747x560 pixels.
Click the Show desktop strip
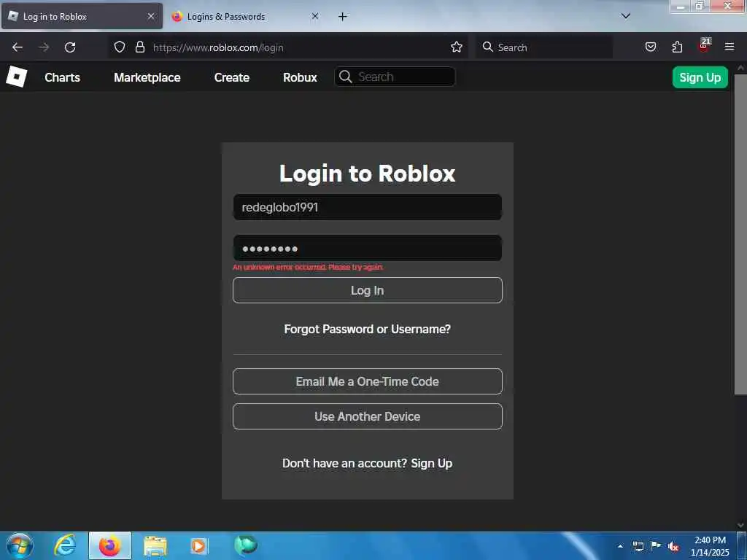click(742, 545)
